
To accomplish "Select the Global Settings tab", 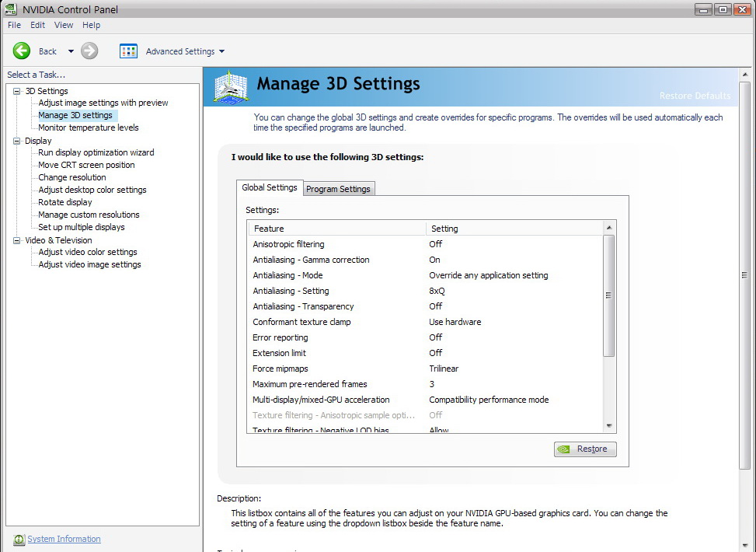I will click(x=270, y=187).
